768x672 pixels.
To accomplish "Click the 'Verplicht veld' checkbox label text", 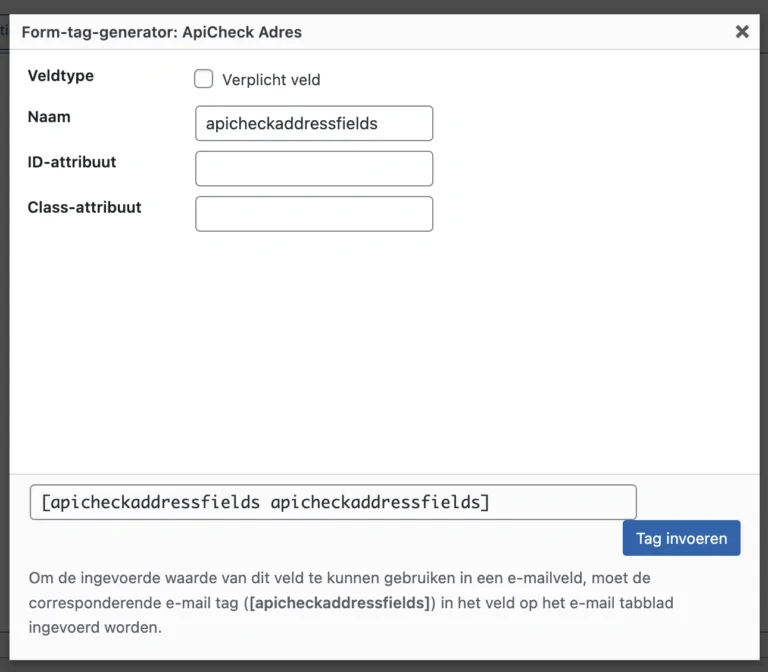I will pos(271,80).
